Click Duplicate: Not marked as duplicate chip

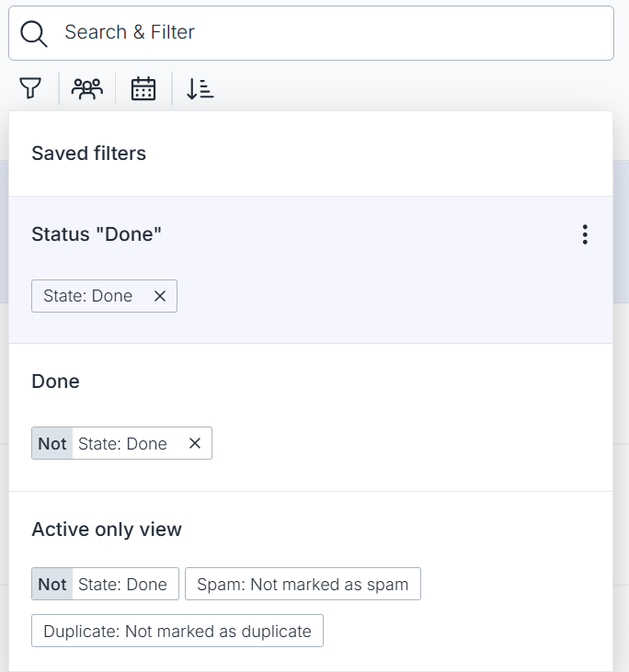pyautogui.click(x=177, y=631)
